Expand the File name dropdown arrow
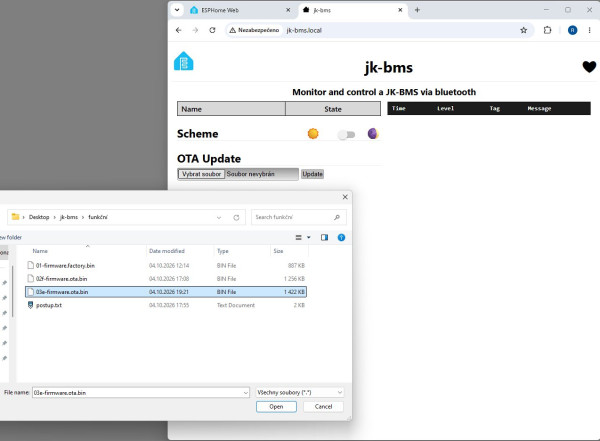The width and height of the screenshot is (600, 441). [246, 393]
